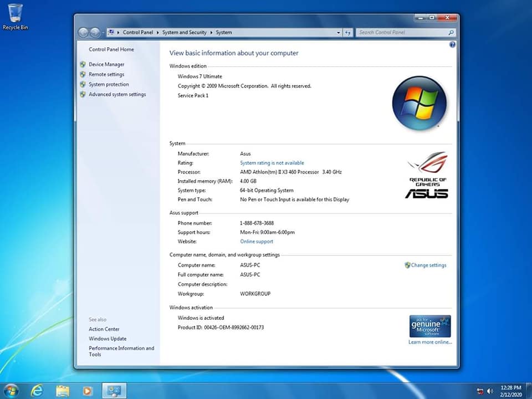Click the 4.00 GB installed memory value
532x399 pixels.
point(248,181)
